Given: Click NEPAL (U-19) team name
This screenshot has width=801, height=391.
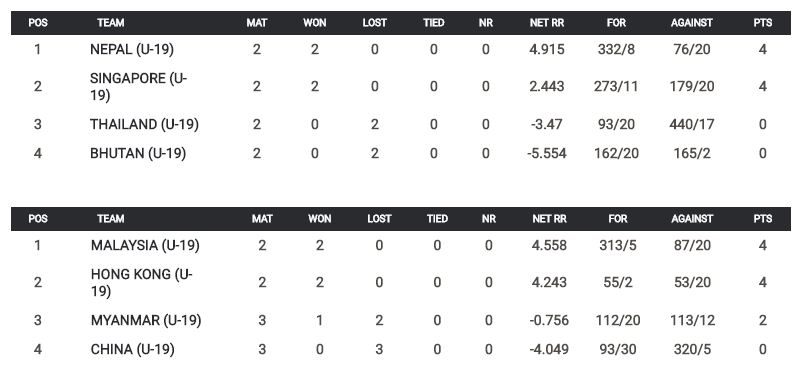Looking at the screenshot, I should 131,50.
